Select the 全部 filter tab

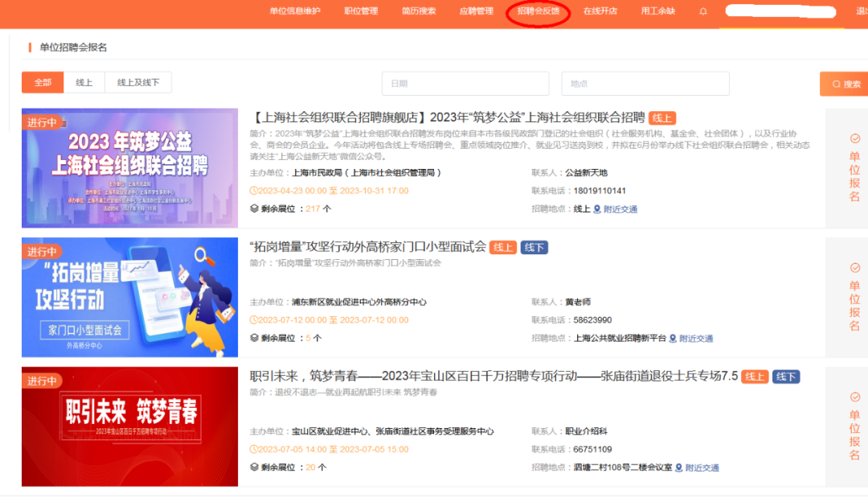coord(43,83)
